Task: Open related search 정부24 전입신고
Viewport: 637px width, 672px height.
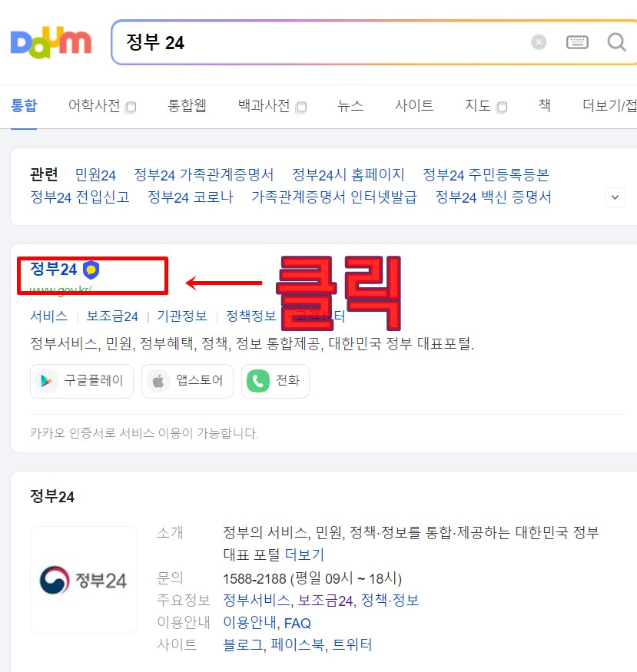Action: pyautogui.click(x=80, y=197)
